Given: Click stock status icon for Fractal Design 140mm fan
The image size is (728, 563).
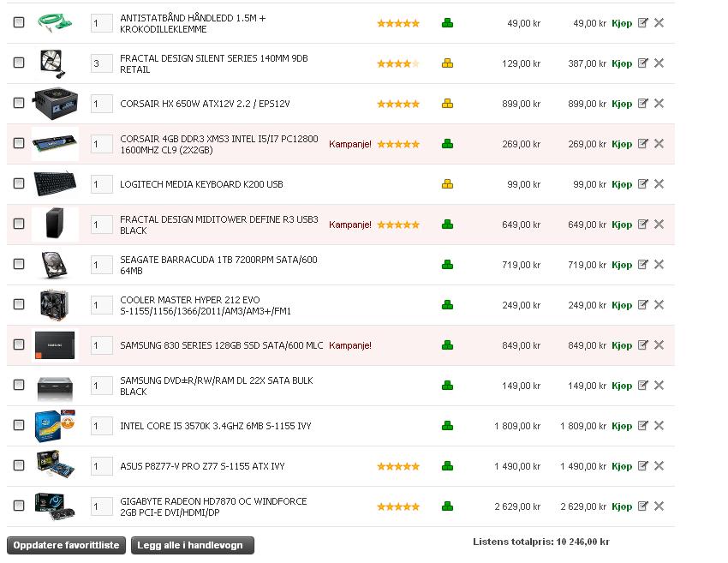Looking at the screenshot, I should click(x=447, y=63).
